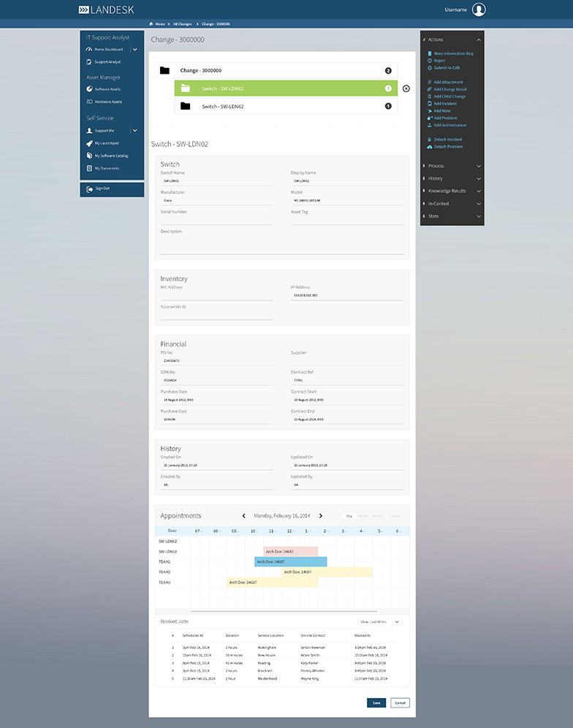
Task: Expand the Support Me dropdown arrow
Action: 134,131
